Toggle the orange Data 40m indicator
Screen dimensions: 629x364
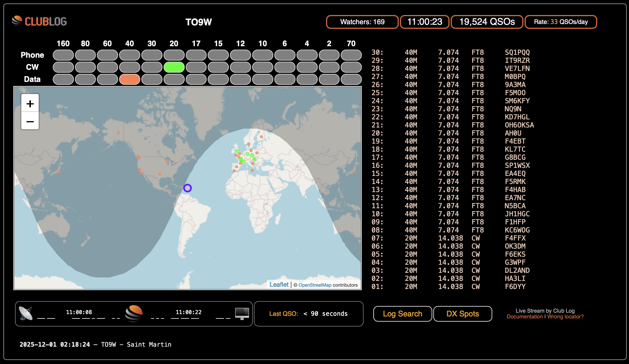coord(130,79)
